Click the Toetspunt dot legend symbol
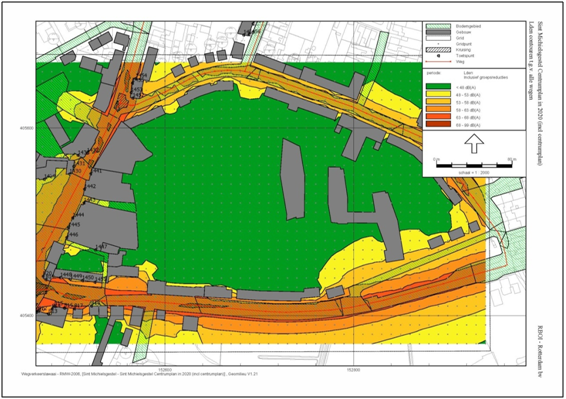Screen dimensions: 566x399 (438, 56)
